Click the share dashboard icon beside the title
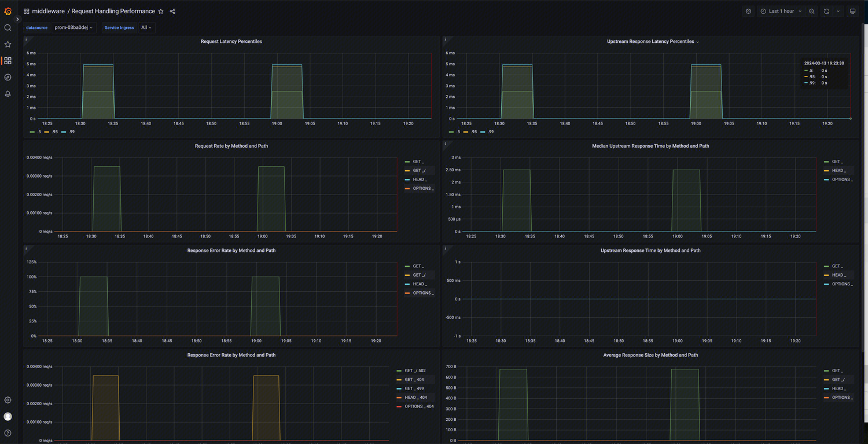This screenshot has height=444, width=868. pyautogui.click(x=172, y=11)
